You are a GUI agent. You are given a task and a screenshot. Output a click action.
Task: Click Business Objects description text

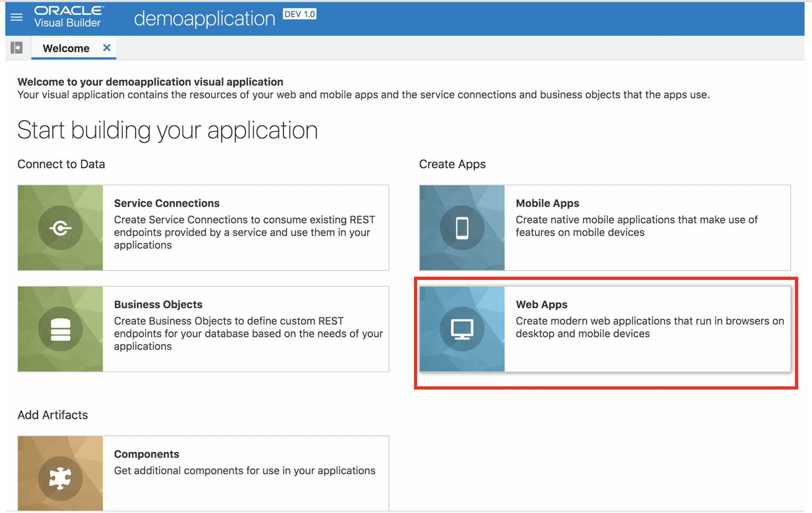pyautogui.click(x=248, y=334)
